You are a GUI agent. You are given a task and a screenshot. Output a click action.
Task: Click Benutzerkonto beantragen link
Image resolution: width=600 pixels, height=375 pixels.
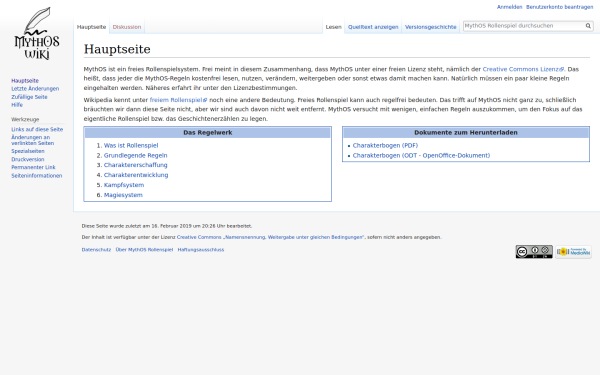click(559, 7)
